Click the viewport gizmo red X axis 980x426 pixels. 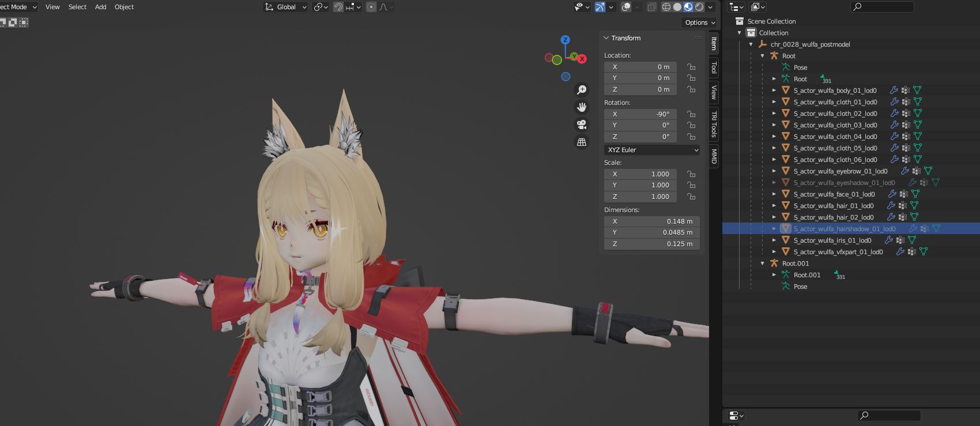point(582,59)
